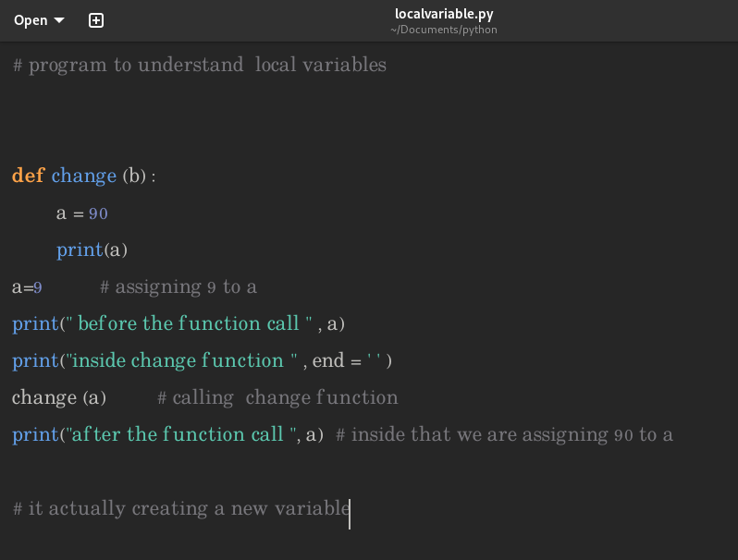This screenshot has height=560, width=738.
Task: Click the 'a=9' assignment line
Action: 27,287
